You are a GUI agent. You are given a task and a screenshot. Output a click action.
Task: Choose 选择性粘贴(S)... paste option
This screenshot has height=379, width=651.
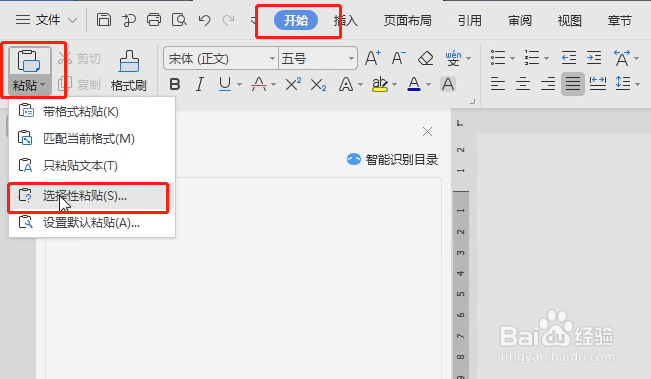pos(92,196)
